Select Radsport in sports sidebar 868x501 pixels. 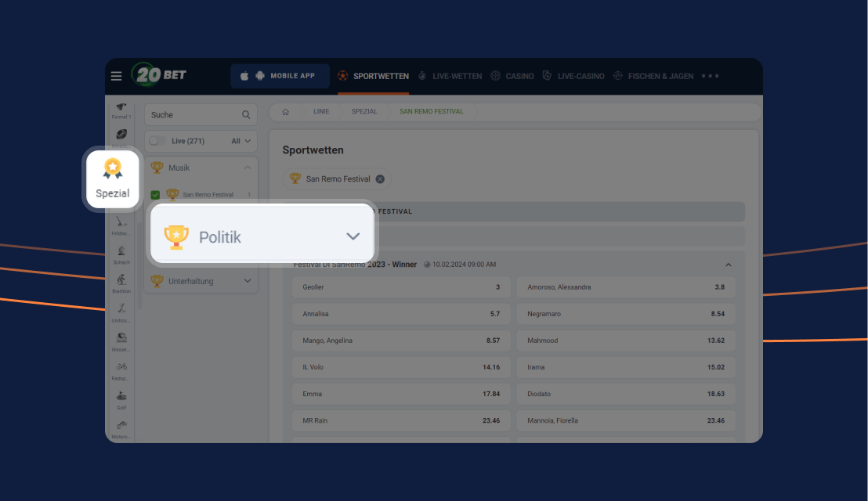[x=121, y=371]
